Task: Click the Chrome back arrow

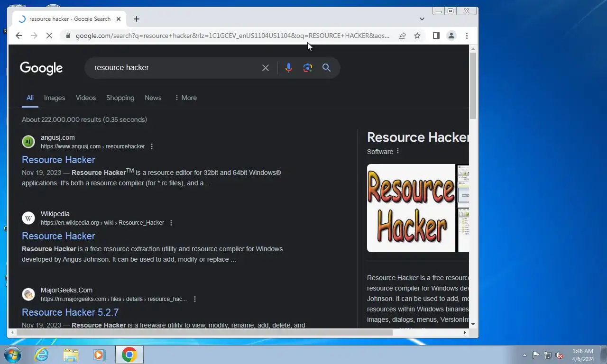Action: tap(19, 36)
